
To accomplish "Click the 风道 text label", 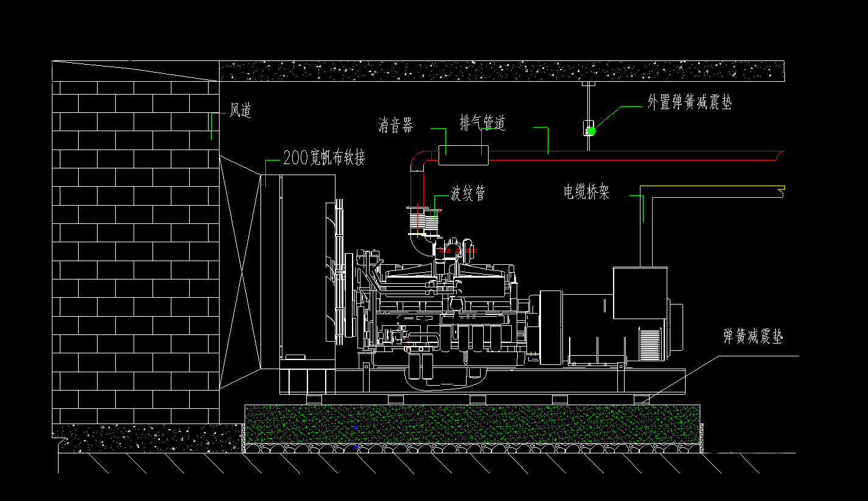I will (240, 111).
